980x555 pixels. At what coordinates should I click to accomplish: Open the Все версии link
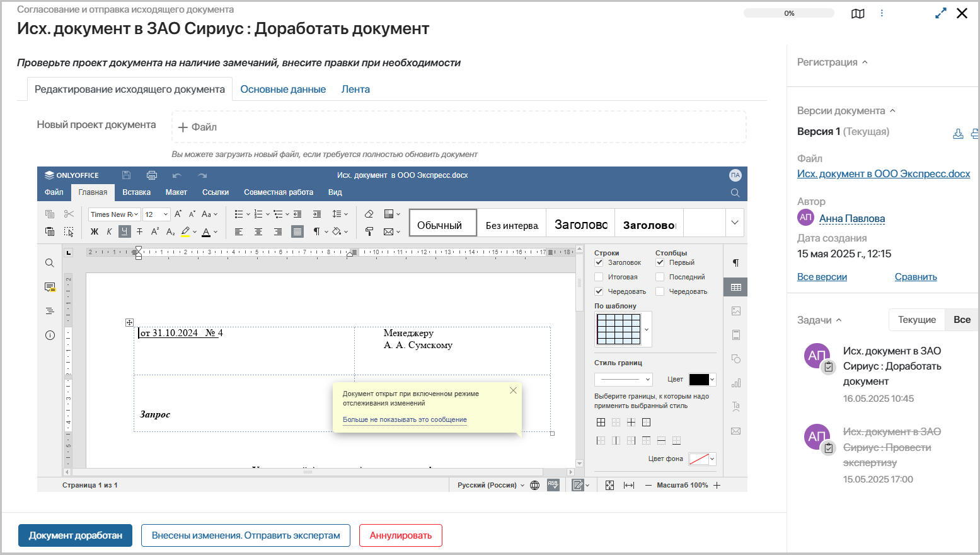(x=822, y=277)
